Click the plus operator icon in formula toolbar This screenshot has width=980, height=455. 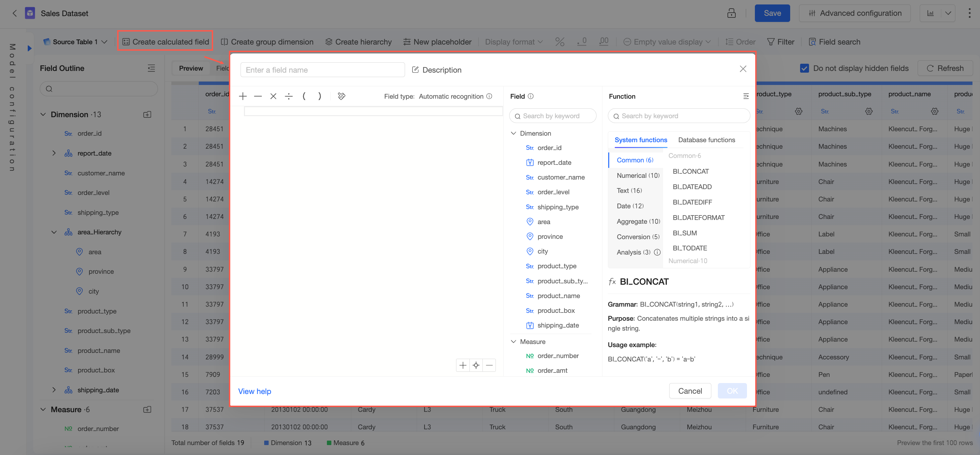243,96
